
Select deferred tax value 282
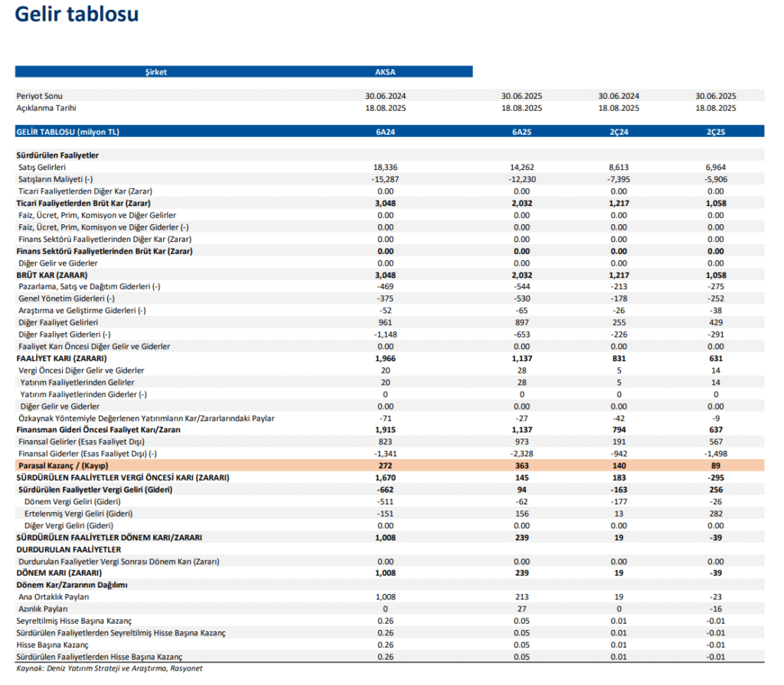click(x=716, y=514)
